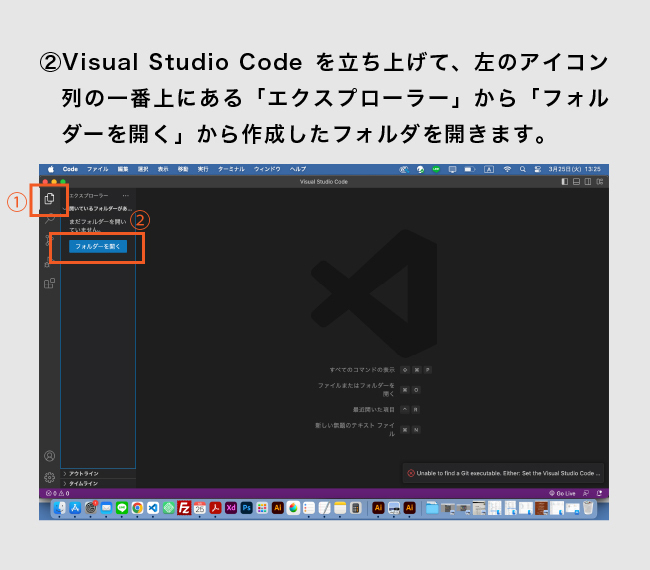Open Adobe Acrobat from the Dock
Screen dimensions: 650x570
[x=215, y=507]
